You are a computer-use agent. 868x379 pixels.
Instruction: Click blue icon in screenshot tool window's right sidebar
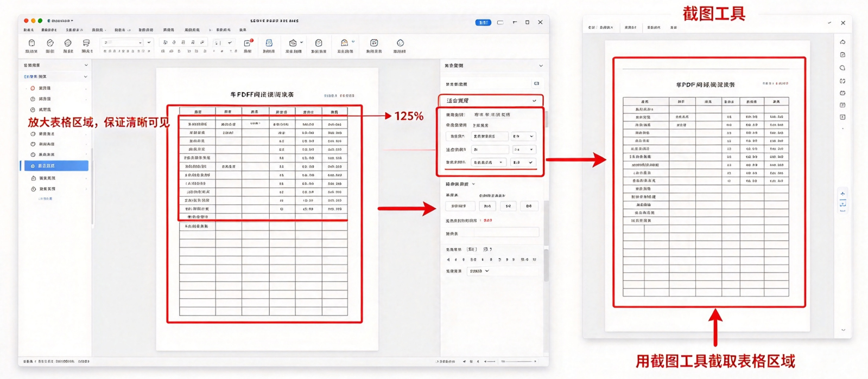tap(842, 204)
